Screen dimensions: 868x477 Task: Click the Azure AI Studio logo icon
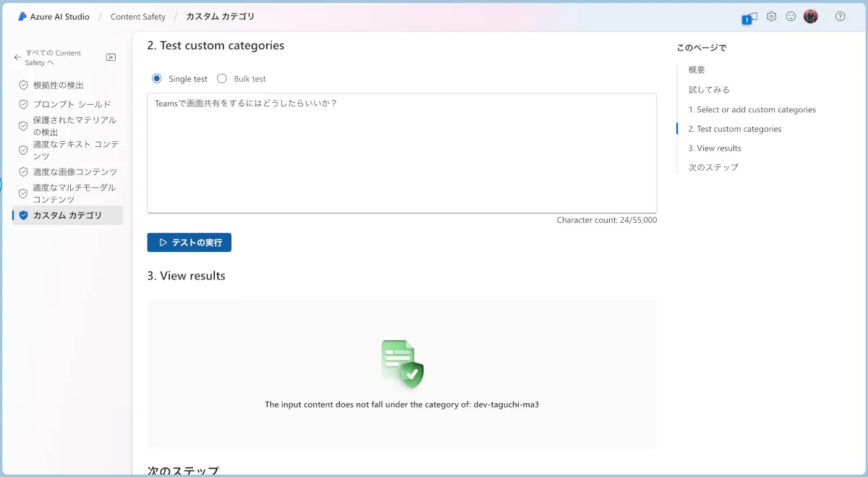tap(22, 16)
